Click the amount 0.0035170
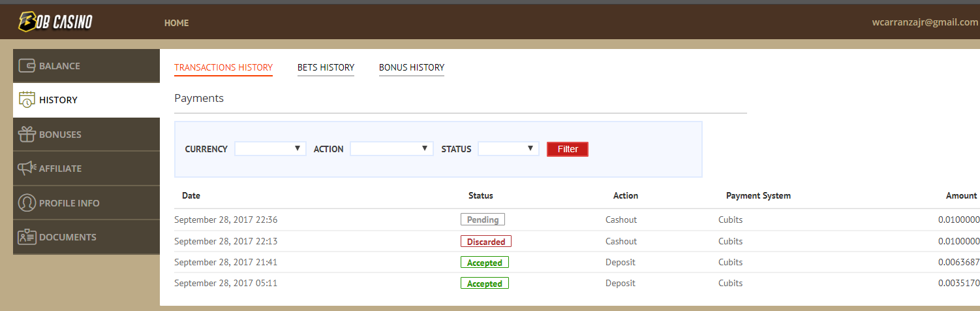Viewport: 980px width, 311px height. 959,283
